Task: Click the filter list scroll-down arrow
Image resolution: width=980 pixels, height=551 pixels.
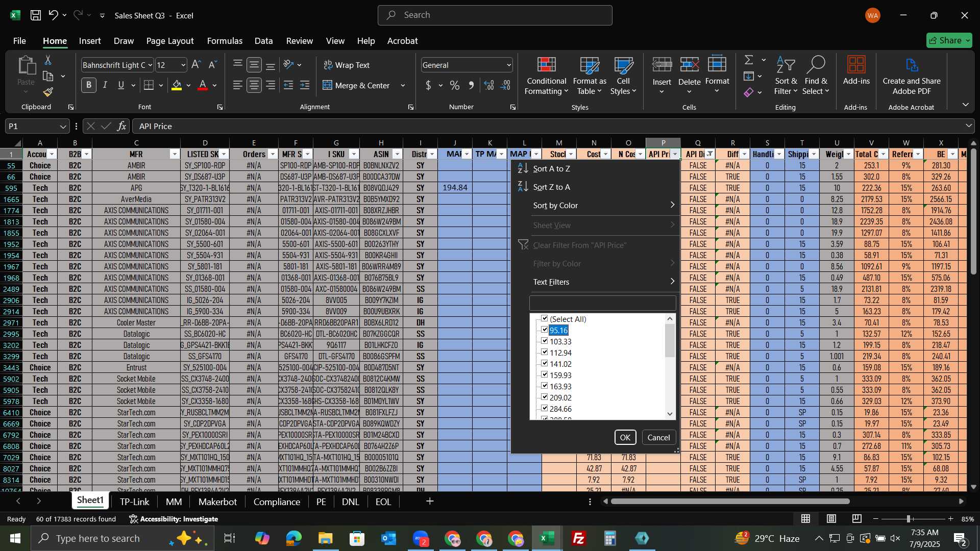Action: tap(670, 414)
